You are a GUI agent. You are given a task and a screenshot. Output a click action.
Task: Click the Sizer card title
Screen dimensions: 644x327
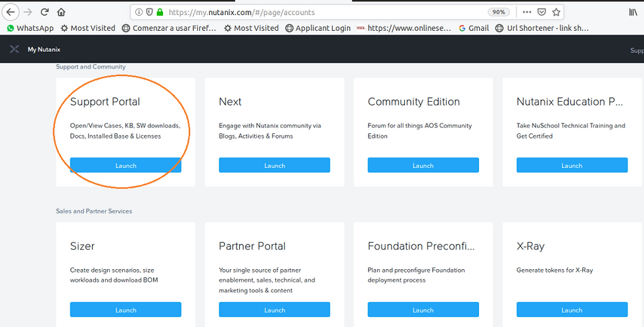tap(82, 246)
